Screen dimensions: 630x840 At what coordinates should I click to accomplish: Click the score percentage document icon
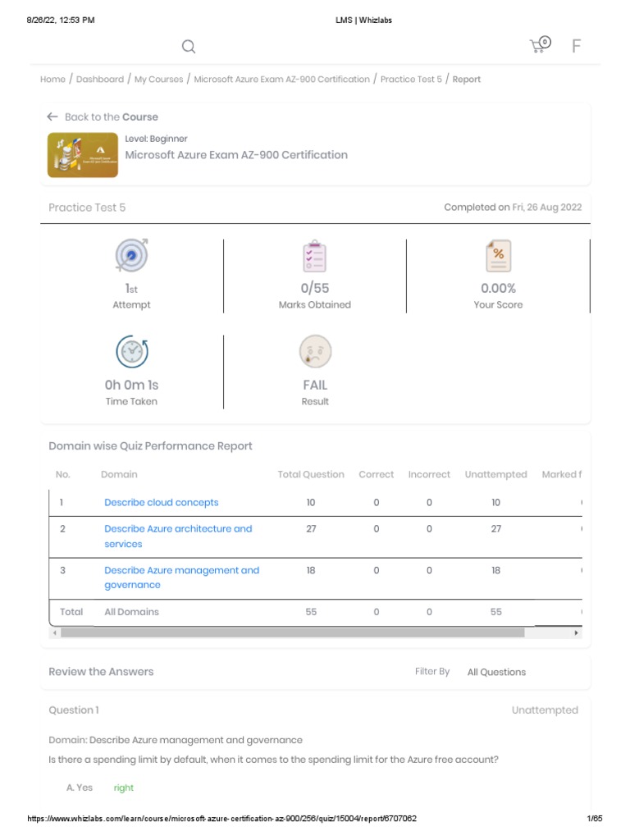click(x=498, y=257)
